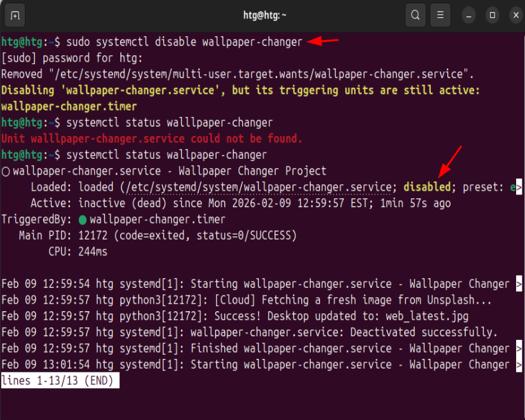Click the 'Deactivated successfully' log line
The width and height of the screenshot is (525, 420).
(x=249, y=332)
